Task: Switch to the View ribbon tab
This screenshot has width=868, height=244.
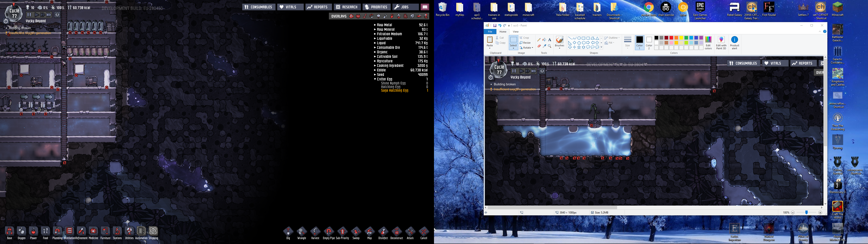Action: tap(516, 32)
